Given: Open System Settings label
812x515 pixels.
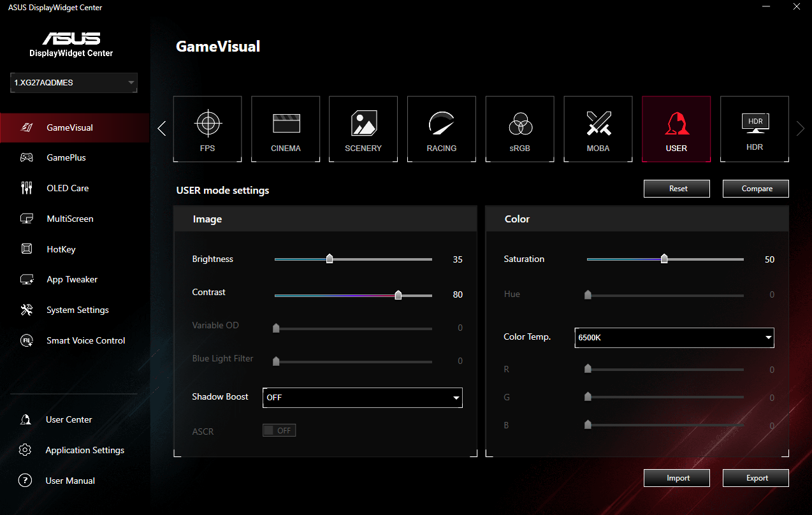Looking at the screenshot, I should (78, 310).
